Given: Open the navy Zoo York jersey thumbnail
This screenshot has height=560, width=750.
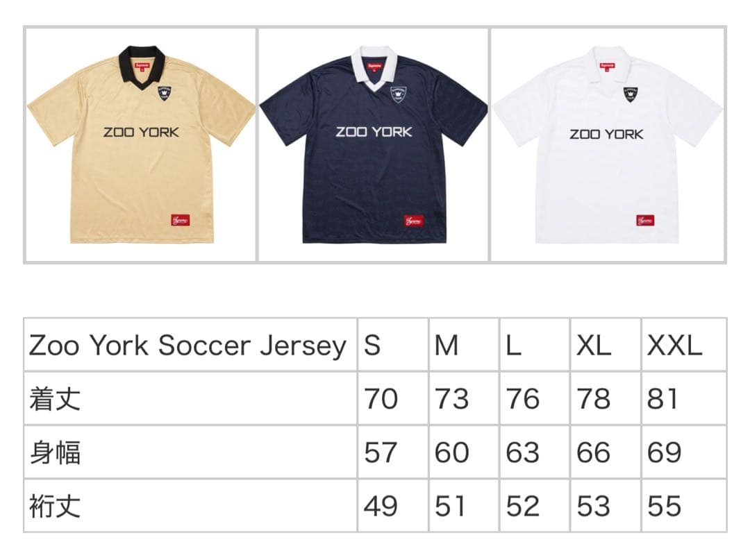Looking at the screenshot, I should (373, 144).
